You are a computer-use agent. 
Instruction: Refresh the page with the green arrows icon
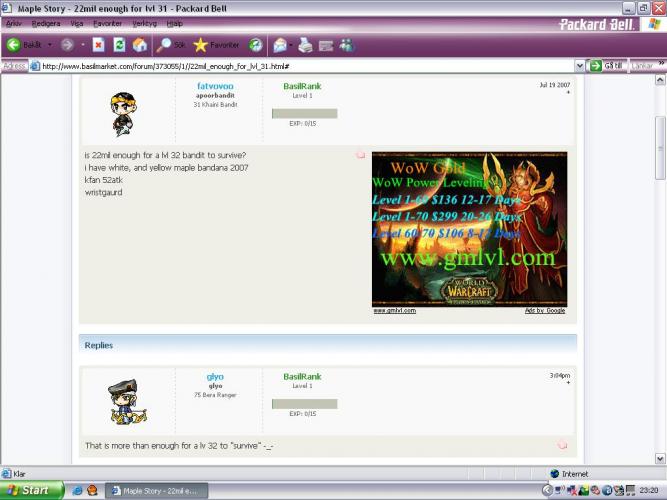point(120,45)
